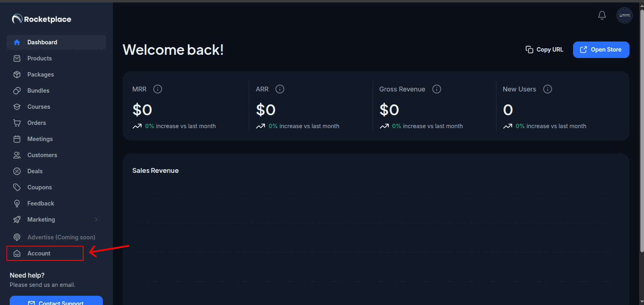644x305 pixels.
Task: Open the Copy URL icon button
Action: click(x=529, y=49)
